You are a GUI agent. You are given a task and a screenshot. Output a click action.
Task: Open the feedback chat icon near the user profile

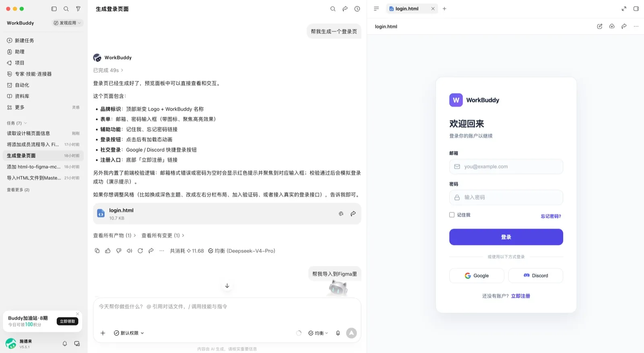(77, 344)
